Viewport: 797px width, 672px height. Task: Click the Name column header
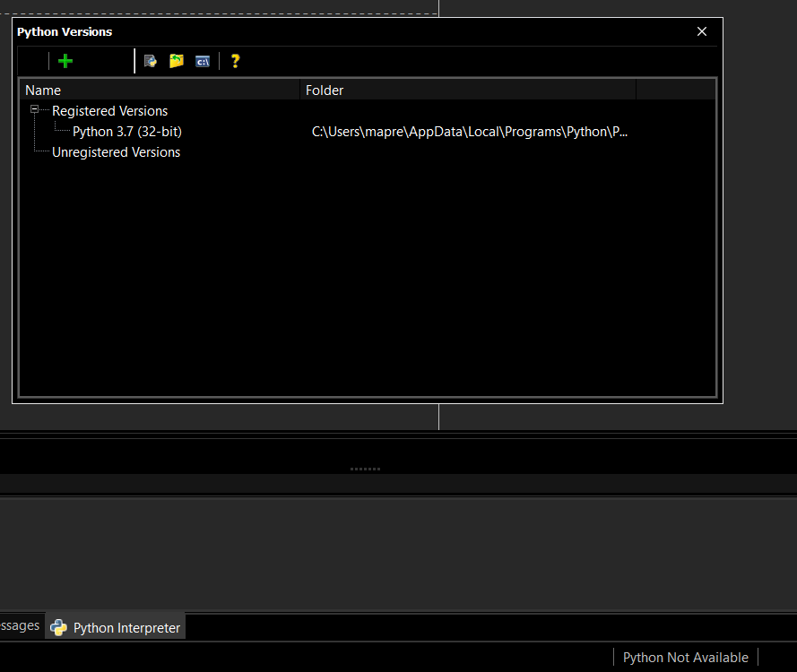(x=43, y=90)
